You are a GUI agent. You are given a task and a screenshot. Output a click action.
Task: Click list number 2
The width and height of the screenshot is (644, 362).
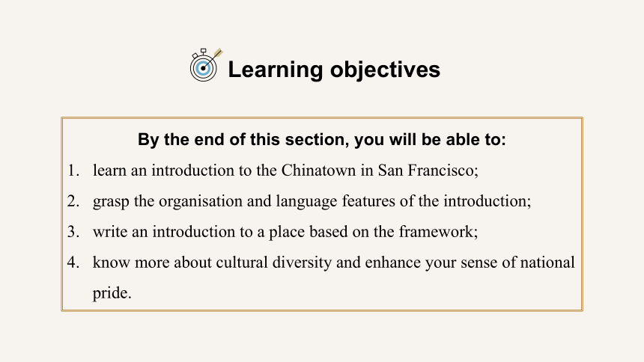(x=73, y=201)
